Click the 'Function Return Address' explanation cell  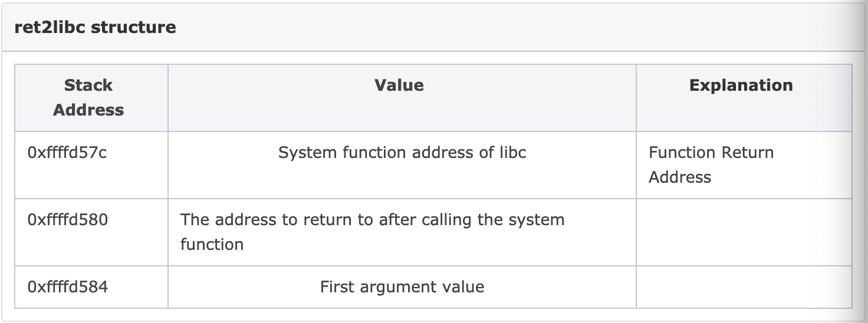(744, 165)
